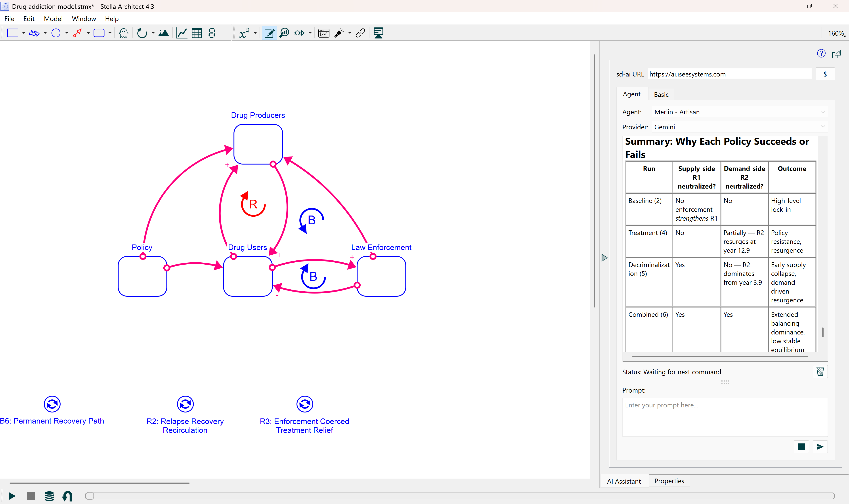This screenshot has height=504, width=849.
Task: Select the Flow tool
Action: (34, 33)
